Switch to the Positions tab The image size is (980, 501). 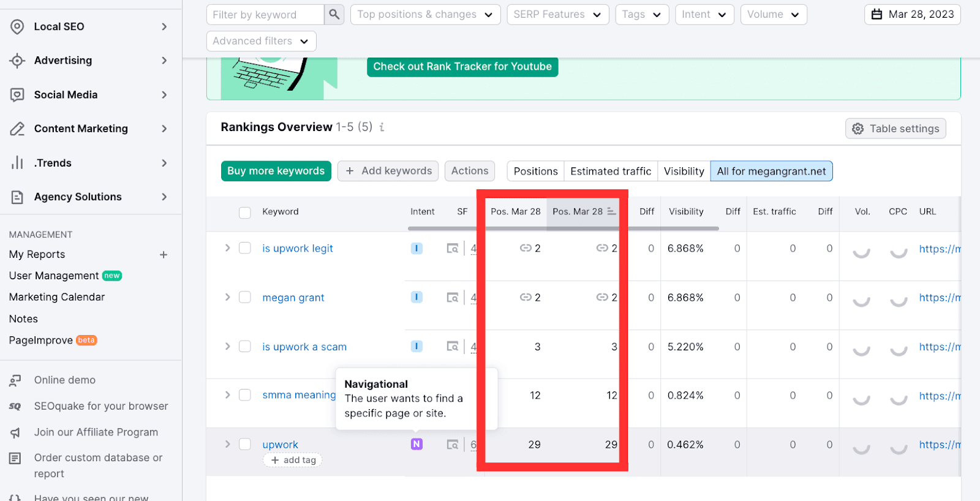coord(535,171)
